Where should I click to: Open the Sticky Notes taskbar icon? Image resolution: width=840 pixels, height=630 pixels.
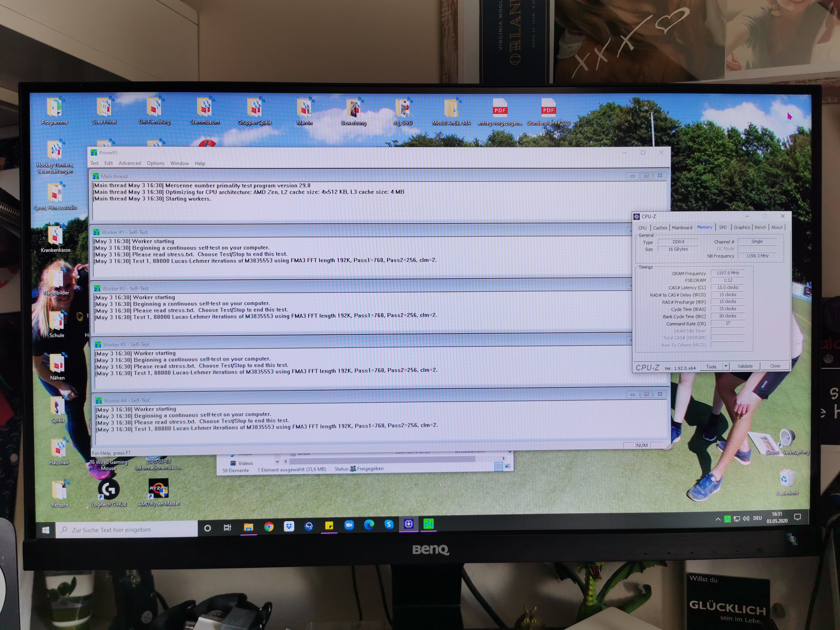point(329,525)
